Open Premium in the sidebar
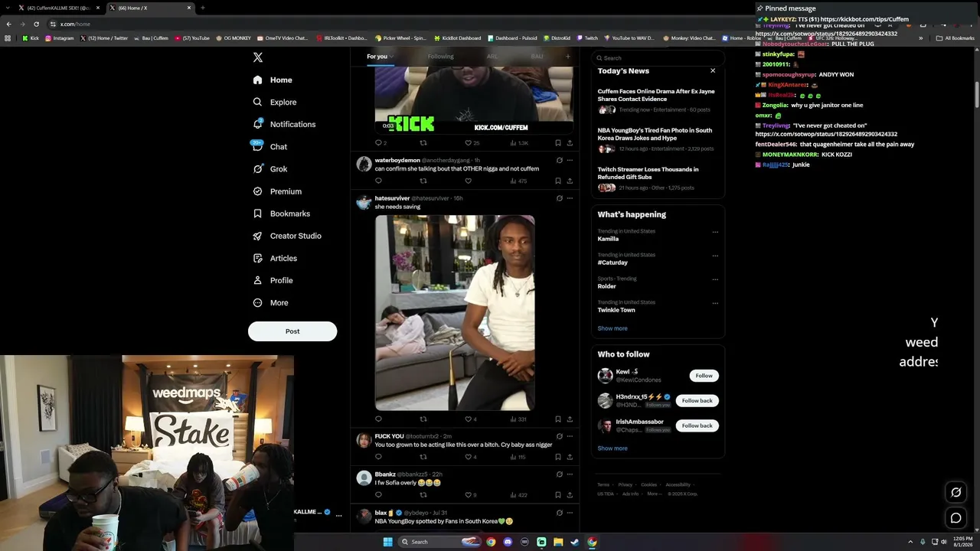The height and width of the screenshot is (551, 980). (x=277, y=191)
